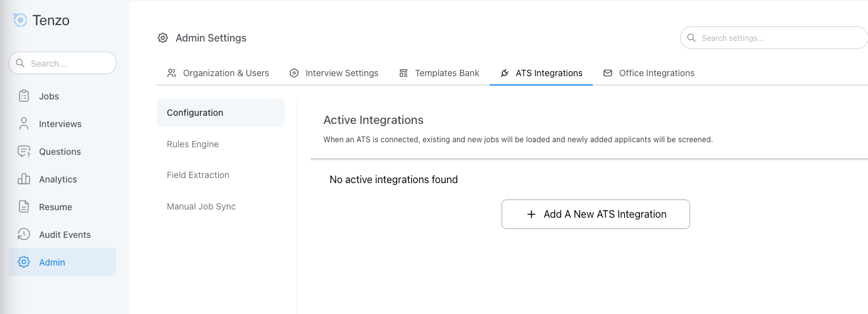Click the Tenzo brand name
868x314 pixels.
click(51, 20)
